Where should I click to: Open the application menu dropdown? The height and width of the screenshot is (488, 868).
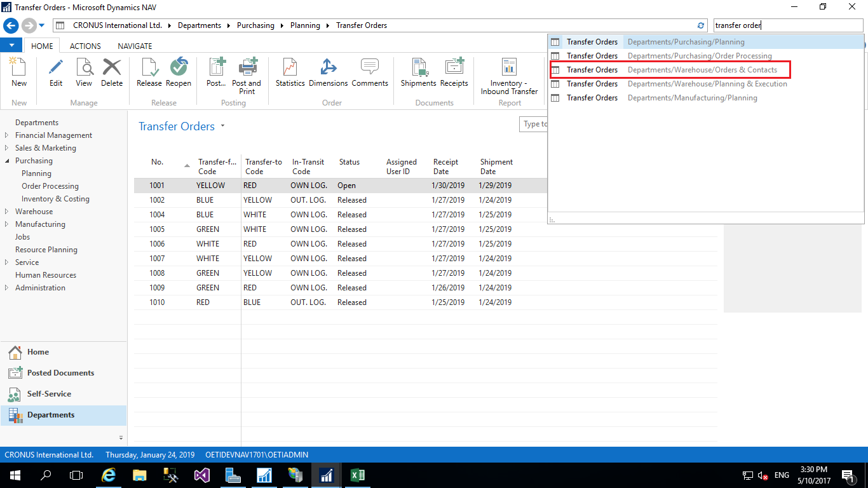click(11, 46)
